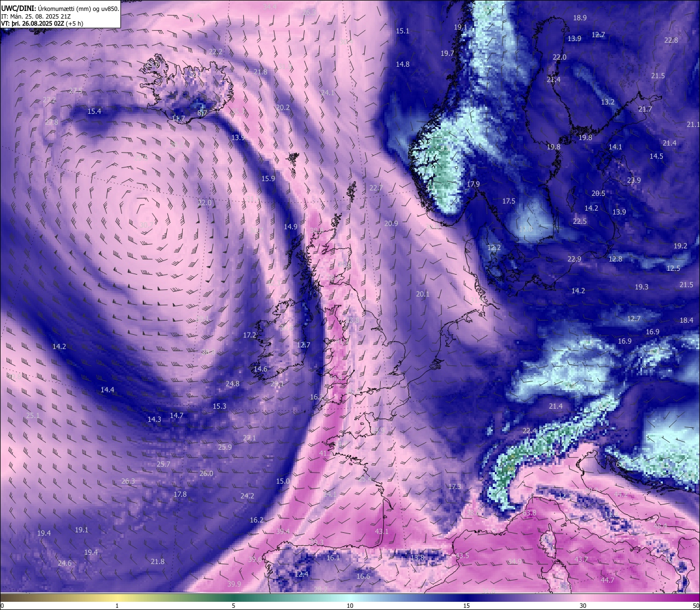Click the map value 16.1
Image resolution: width=700 pixels, height=610 pixels.
coord(333,558)
